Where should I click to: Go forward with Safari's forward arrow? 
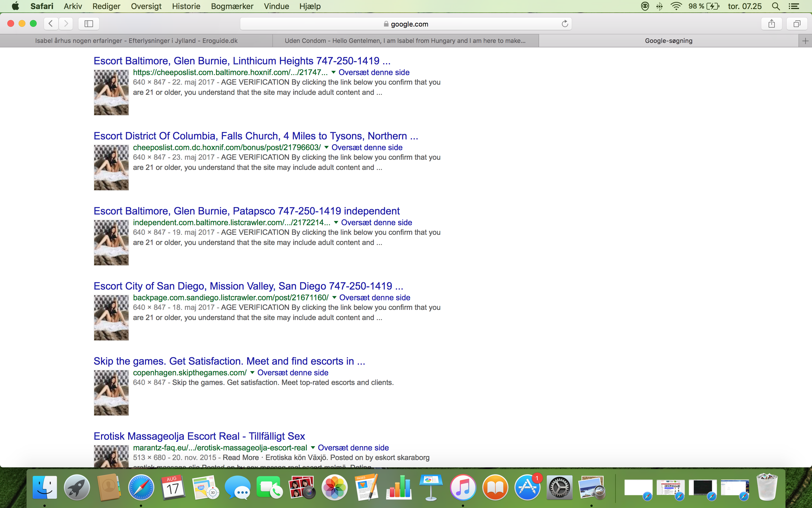pyautogui.click(x=66, y=23)
